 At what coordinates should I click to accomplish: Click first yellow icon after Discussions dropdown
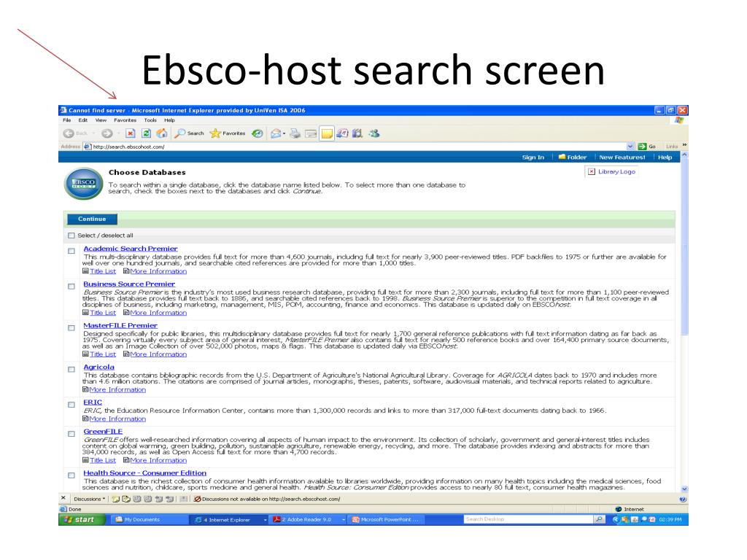point(115,499)
